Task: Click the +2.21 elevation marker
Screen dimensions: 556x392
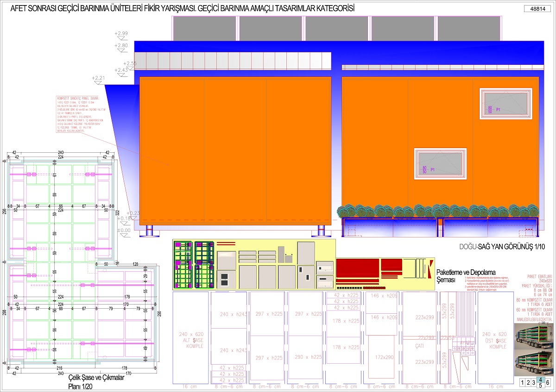Action: [x=99, y=78]
